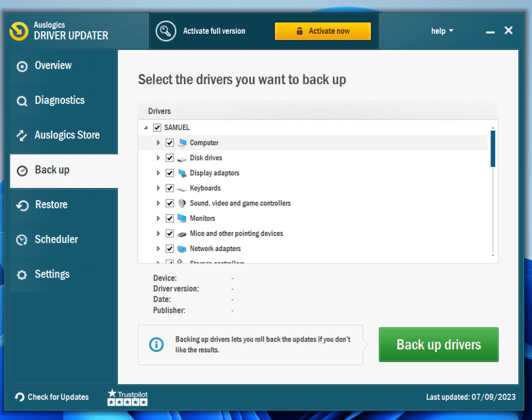Open the help dropdown menu
The height and width of the screenshot is (420, 532).
click(442, 31)
